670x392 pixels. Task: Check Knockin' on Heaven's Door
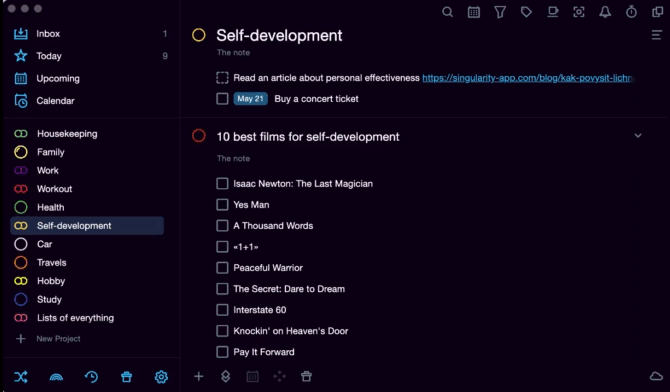click(222, 331)
